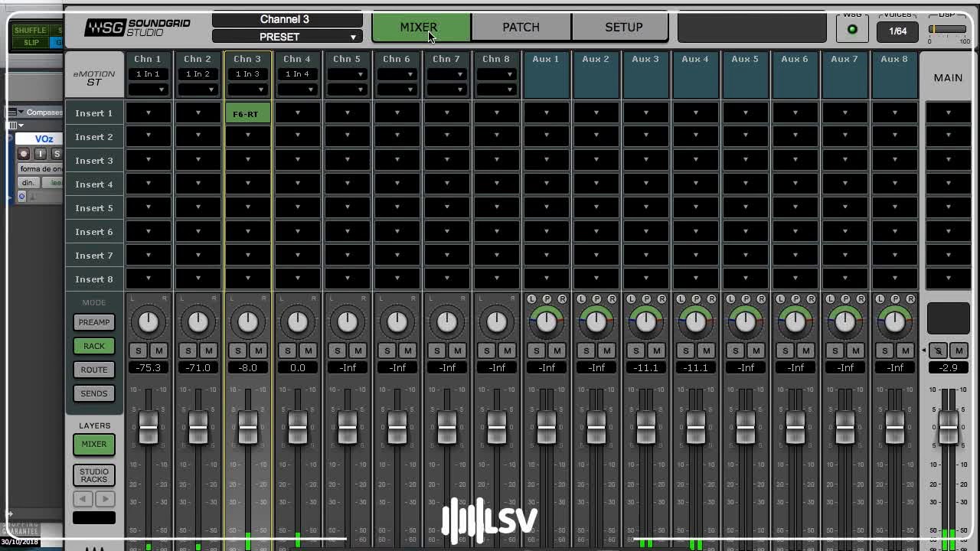
Task: Solo Aux 6
Action: [785, 350]
